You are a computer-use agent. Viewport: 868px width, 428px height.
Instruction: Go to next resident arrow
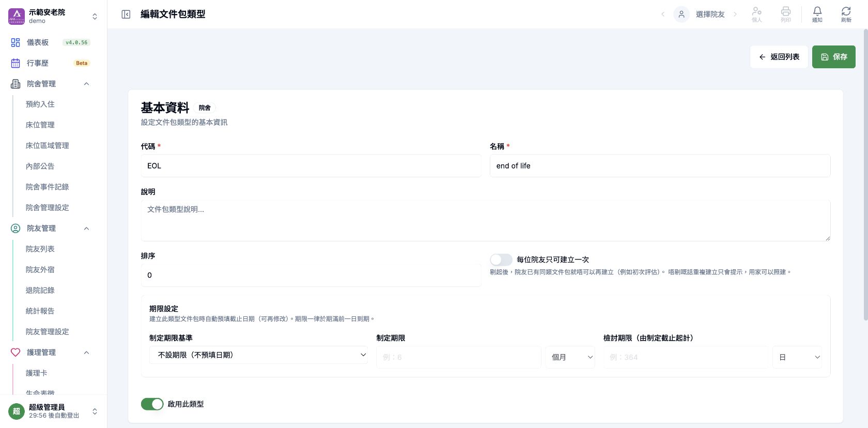click(x=735, y=14)
